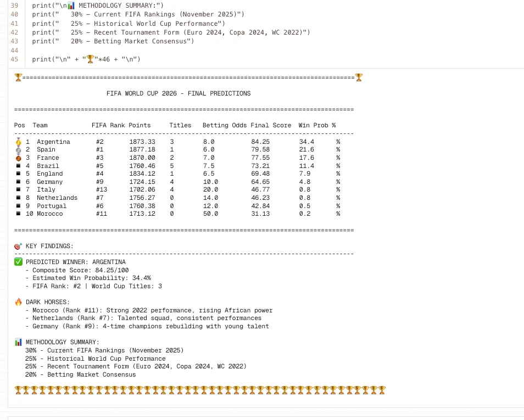Click the 'Win Prob %' column header
The width and height of the screenshot is (524, 420).
(x=317, y=125)
